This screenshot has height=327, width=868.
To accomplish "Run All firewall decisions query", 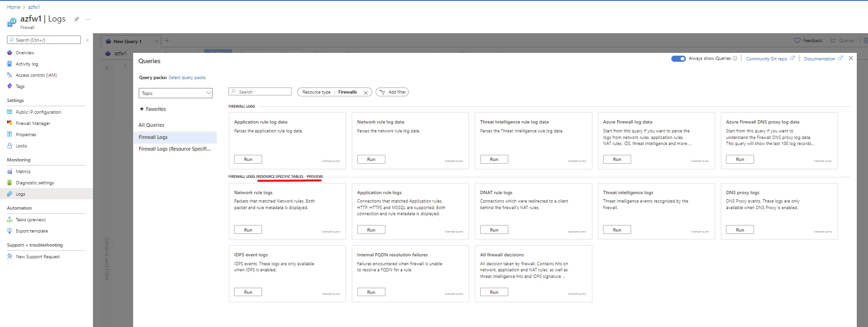I will pos(494,292).
